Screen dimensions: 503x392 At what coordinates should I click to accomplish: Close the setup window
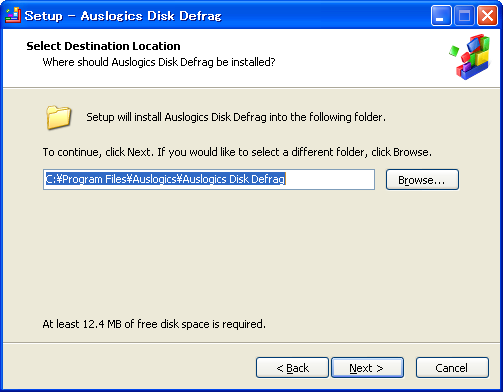[487, 15]
